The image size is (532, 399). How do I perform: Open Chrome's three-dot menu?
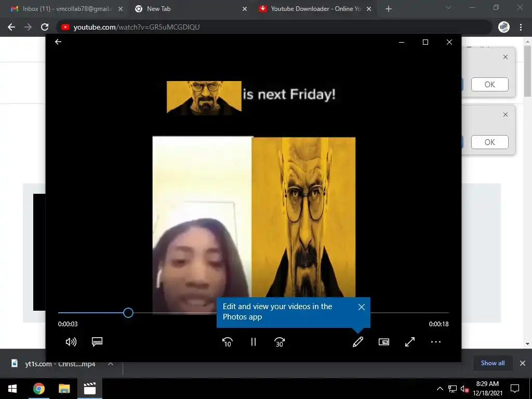coord(521,27)
